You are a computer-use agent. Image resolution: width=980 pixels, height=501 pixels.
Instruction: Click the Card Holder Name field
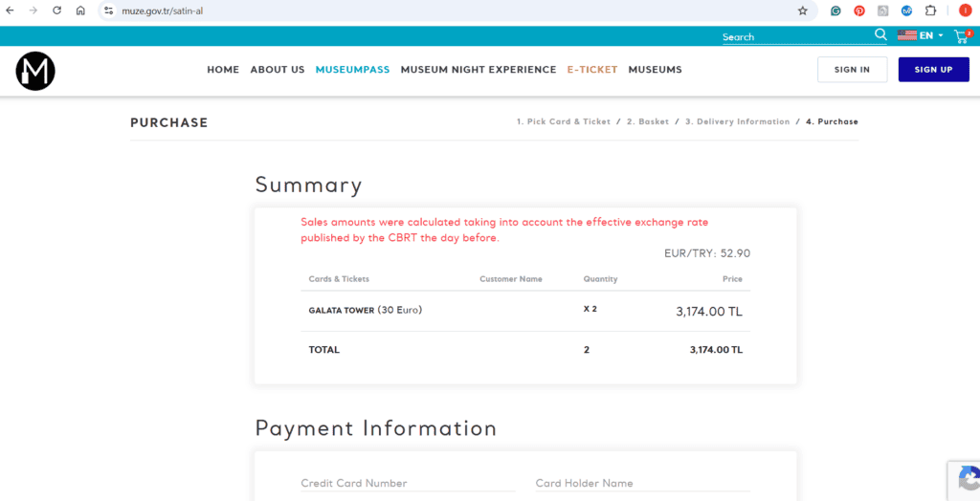642,483
